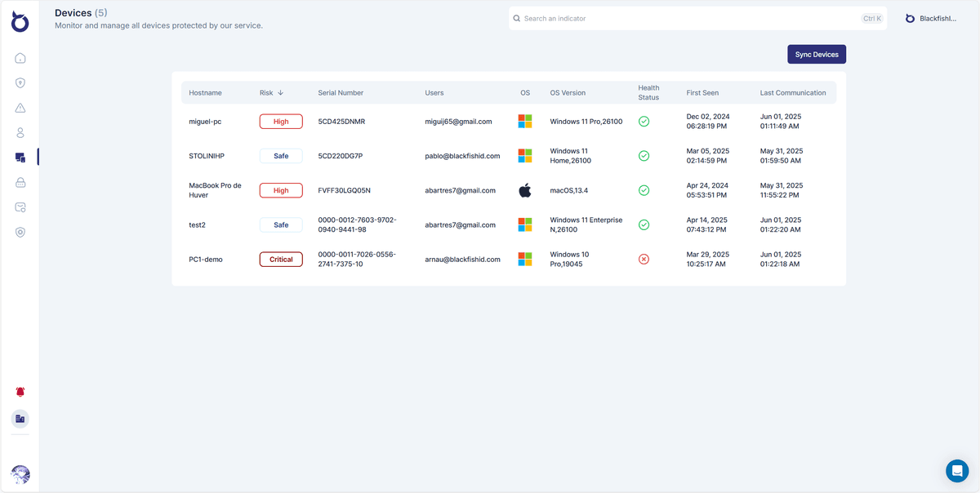Click user miguij65@gmail.com

click(x=458, y=122)
